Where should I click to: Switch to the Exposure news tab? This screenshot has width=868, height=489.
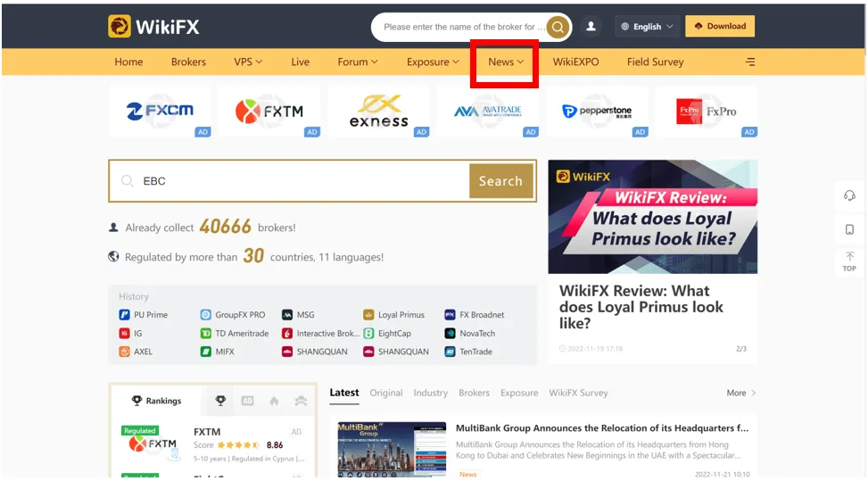[x=519, y=393]
